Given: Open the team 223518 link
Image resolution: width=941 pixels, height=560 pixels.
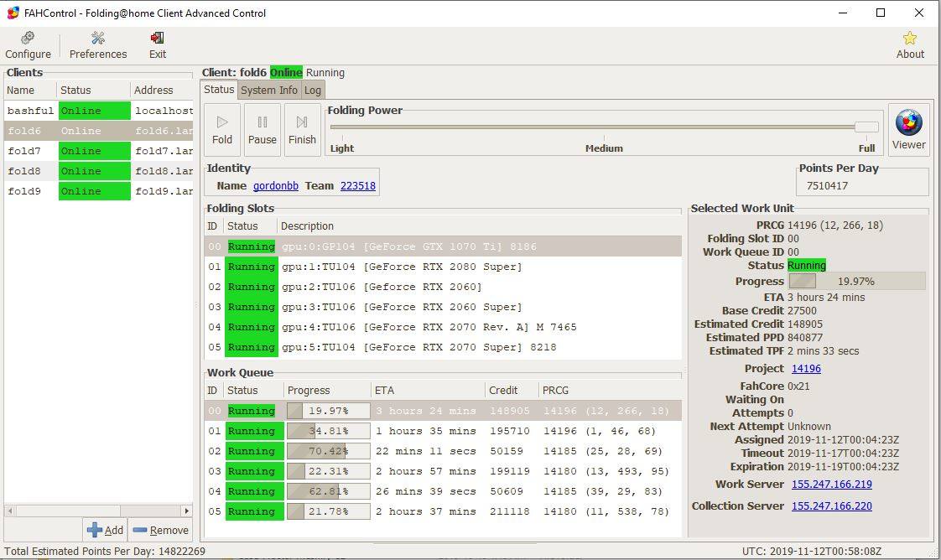Looking at the screenshot, I should click(357, 186).
